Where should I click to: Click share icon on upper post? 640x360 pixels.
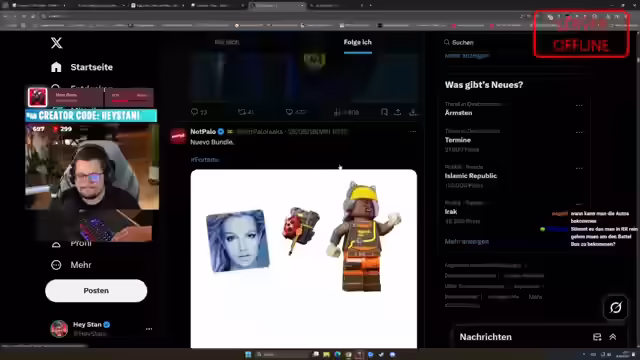[398, 111]
